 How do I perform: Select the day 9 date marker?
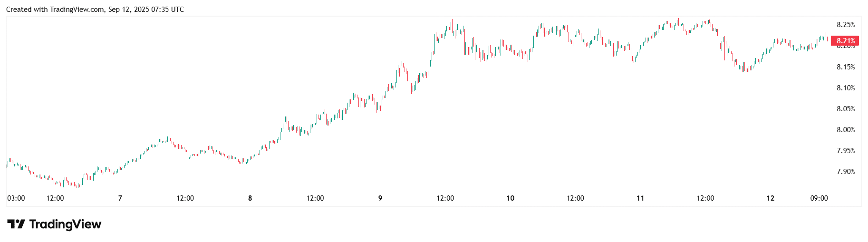(380, 198)
